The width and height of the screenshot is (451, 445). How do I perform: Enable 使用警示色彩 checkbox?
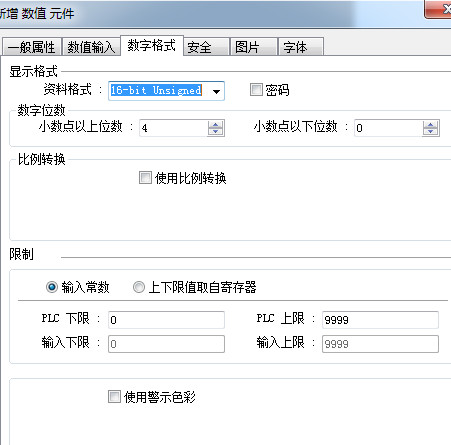pos(114,397)
